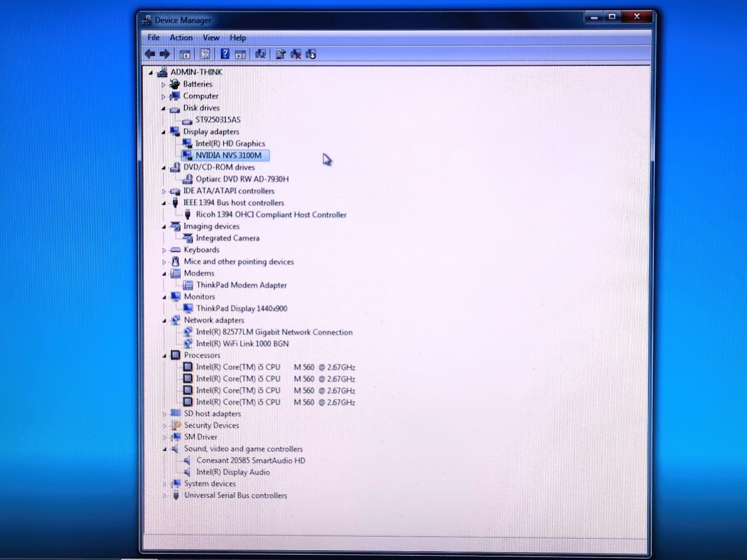Click the Uninstall device toolbar icon
This screenshot has width=747, height=560.
point(296,54)
